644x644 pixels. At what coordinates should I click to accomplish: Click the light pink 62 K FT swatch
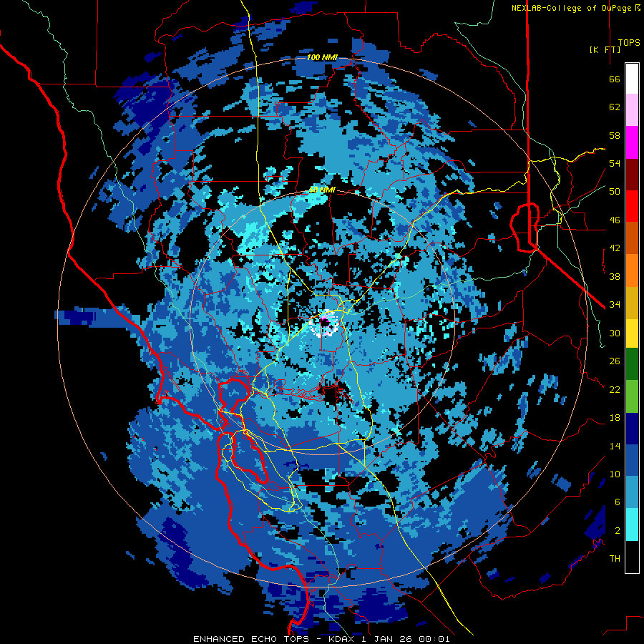(632, 110)
